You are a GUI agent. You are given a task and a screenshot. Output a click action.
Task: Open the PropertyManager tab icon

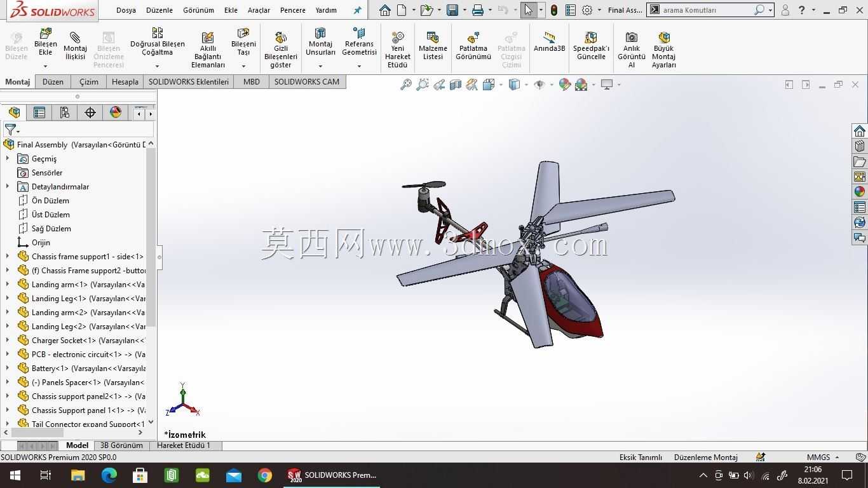[39, 112]
